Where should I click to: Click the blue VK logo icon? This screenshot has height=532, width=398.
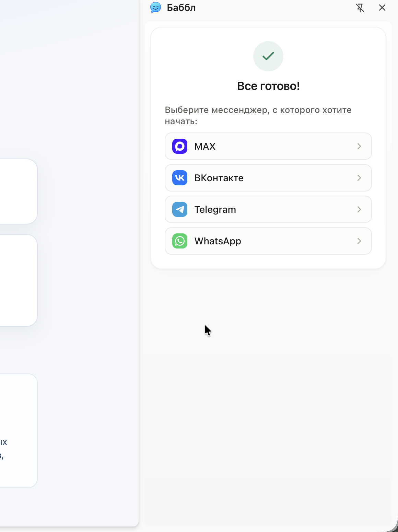tap(180, 178)
